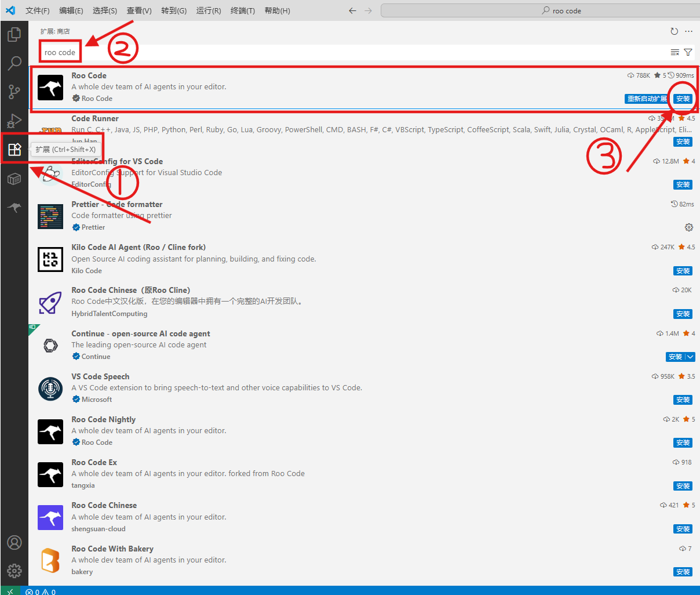Show errors and warnings from status bar
The image size is (700, 595).
(41, 592)
